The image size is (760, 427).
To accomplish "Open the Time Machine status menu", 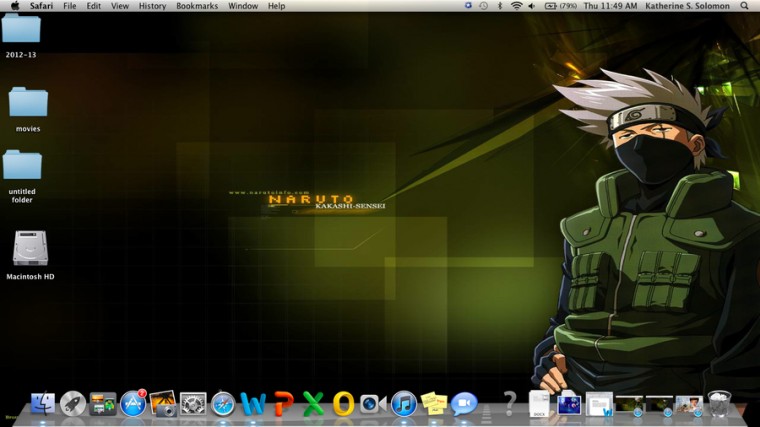I will pos(483,6).
